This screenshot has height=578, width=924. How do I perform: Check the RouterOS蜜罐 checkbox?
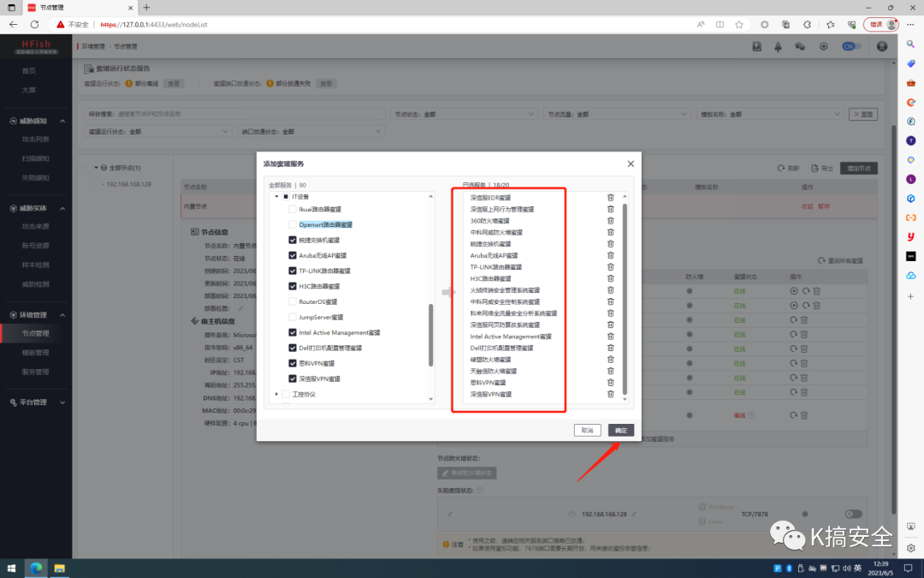click(x=293, y=301)
